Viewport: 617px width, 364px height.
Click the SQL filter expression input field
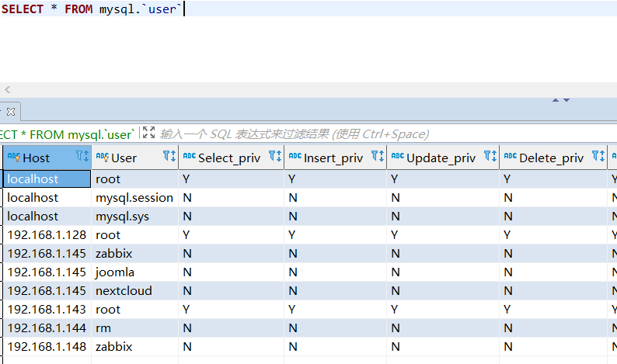click(311, 134)
